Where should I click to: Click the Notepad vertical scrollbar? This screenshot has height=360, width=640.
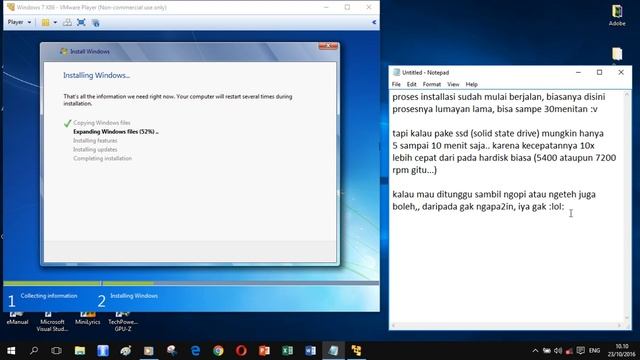(x=627, y=206)
